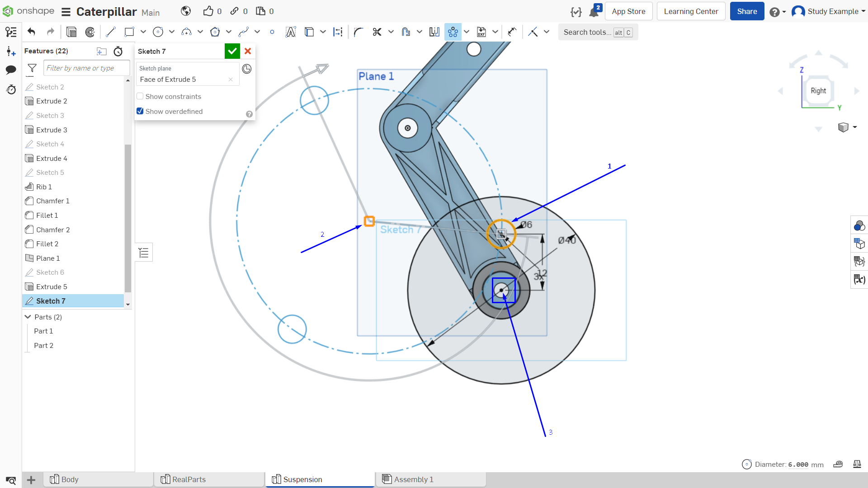
Task: Expand the circle tool dropdown arrow
Action: click(x=172, y=32)
